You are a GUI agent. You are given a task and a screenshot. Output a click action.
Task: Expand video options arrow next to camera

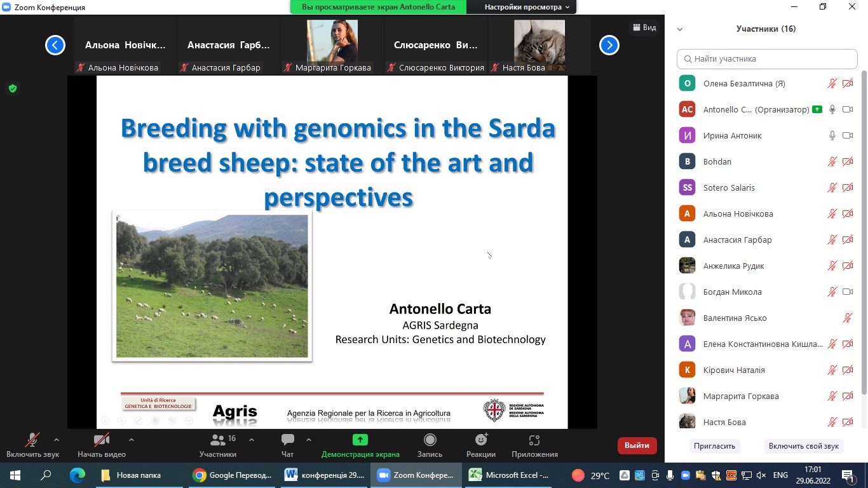(132, 440)
